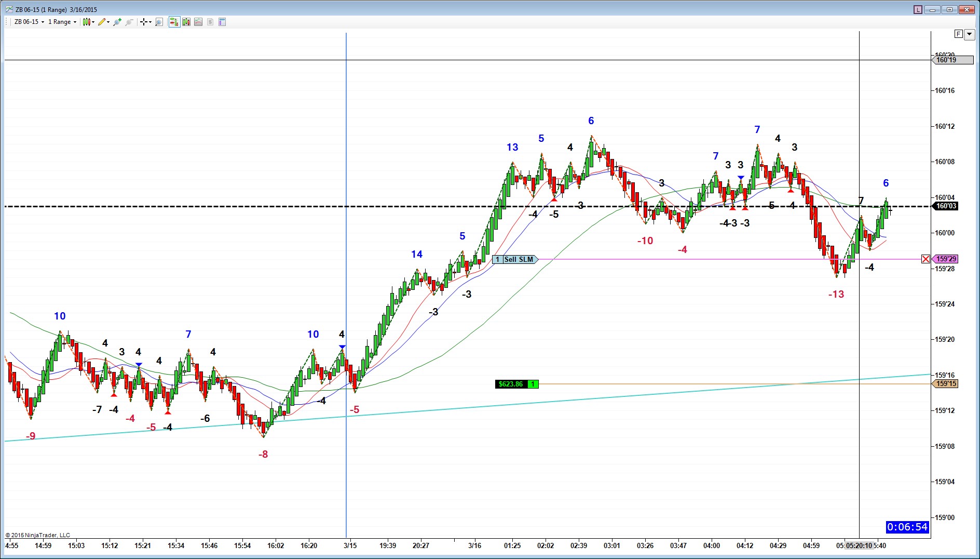This screenshot has height=559, width=980.
Task: Select the crosshair cursor icon
Action: 144,22
